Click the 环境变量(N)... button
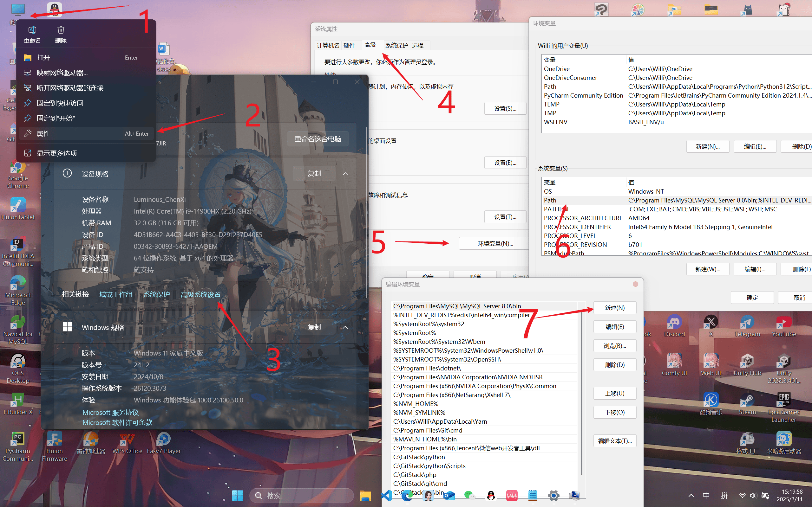 coord(495,243)
